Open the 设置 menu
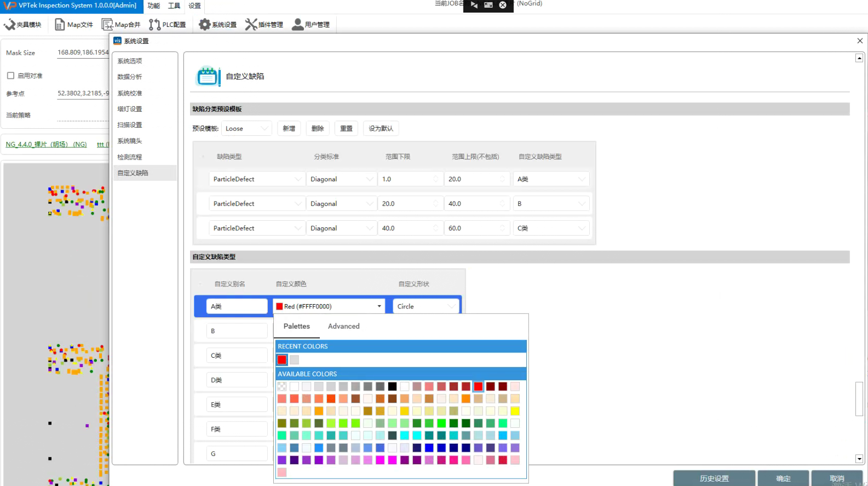868x486 pixels. (194, 6)
